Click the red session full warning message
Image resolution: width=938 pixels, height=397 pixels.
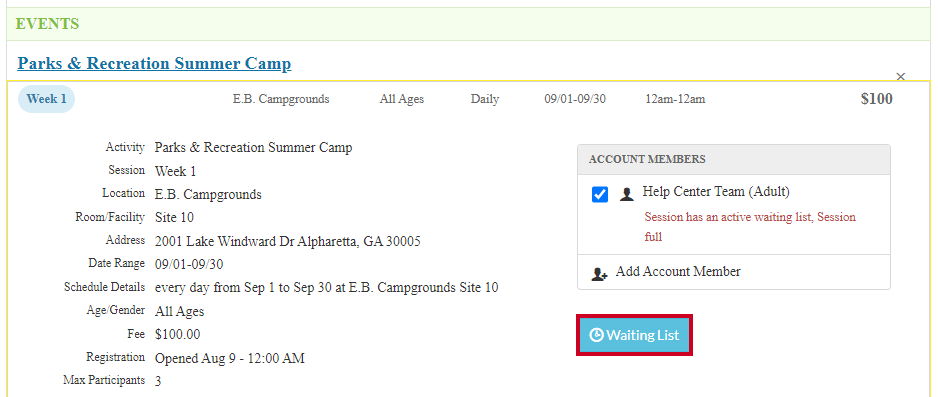[x=750, y=227]
